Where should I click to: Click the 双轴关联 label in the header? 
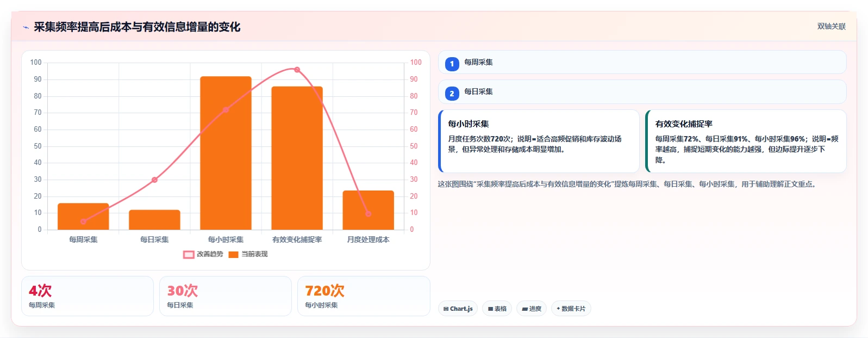click(x=831, y=26)
